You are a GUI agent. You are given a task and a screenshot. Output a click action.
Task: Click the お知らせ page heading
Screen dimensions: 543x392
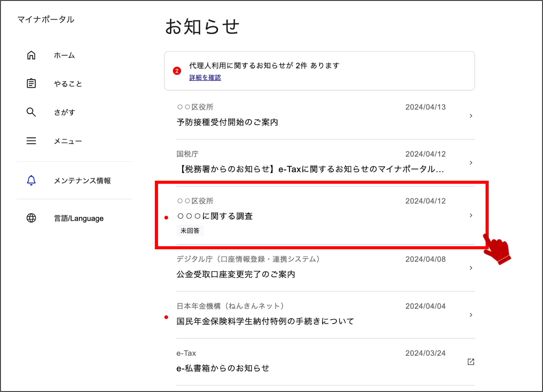tap(202, 27)
